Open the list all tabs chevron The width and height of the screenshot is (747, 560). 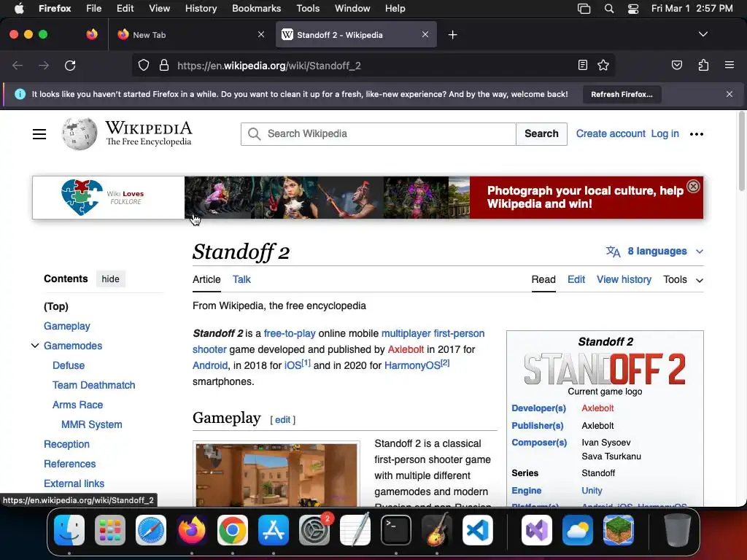tap(703, 34)
